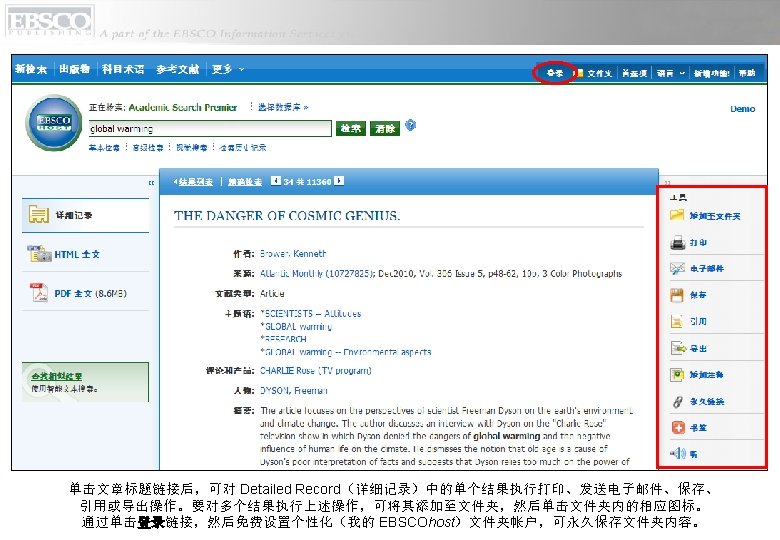Click the 保存 floppy disk icon
The image size is (780, 540).
point(677,295)
